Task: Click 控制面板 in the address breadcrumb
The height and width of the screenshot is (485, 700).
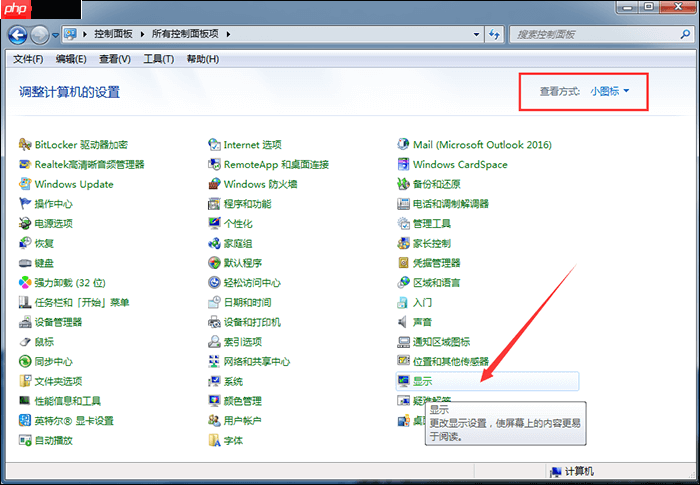Action: point(113,34)
